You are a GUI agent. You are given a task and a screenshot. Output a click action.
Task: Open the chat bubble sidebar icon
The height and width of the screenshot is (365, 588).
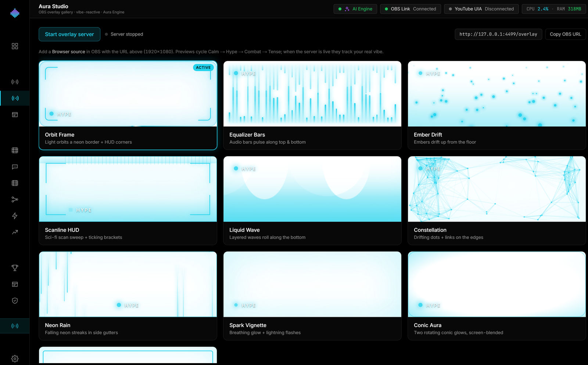[x=15, y=167]
